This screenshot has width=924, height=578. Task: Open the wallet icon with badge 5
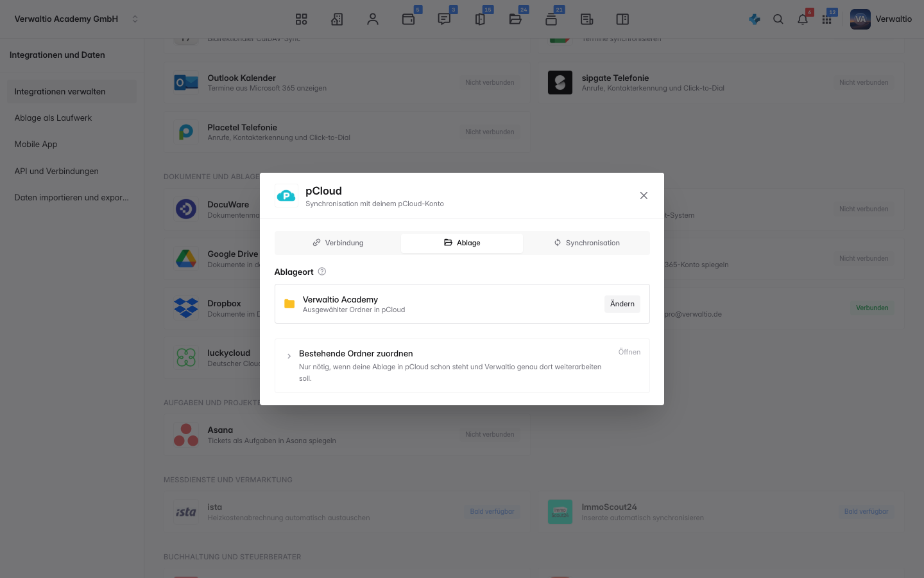pos(409,19)
